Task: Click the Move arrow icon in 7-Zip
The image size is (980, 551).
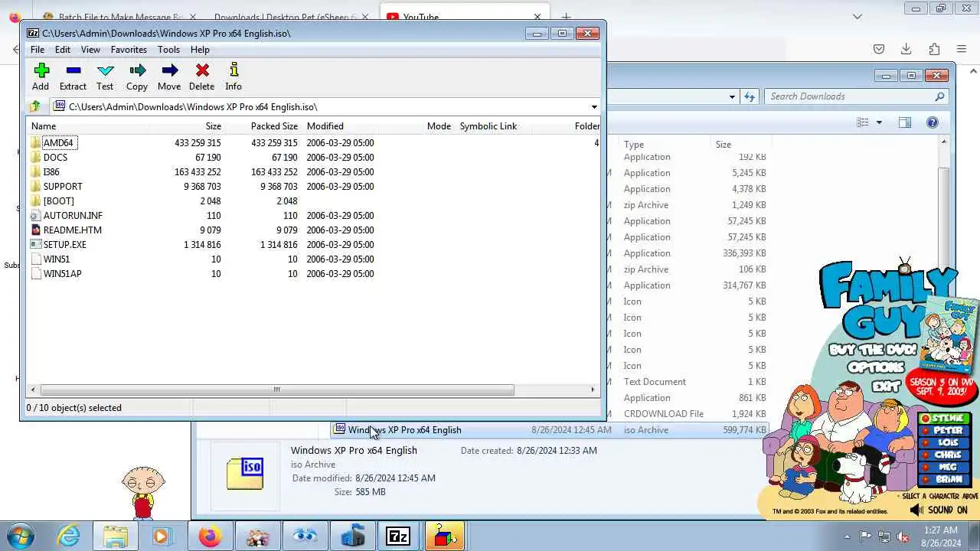Action: 169,71
